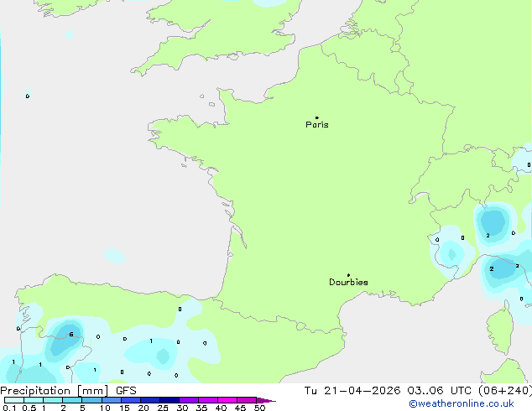Click the 'Precipitation [mm]' title text

coord(55,391)
